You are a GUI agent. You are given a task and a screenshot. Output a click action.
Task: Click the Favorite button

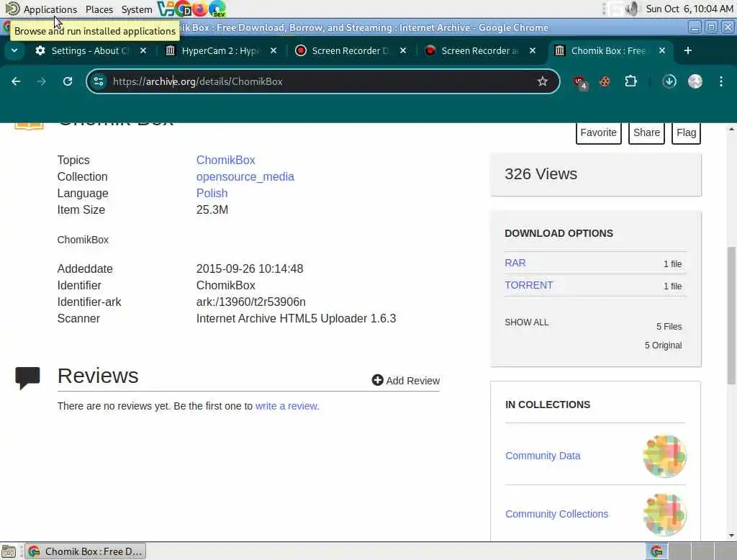pyautogui.click(x=598, y=133)
